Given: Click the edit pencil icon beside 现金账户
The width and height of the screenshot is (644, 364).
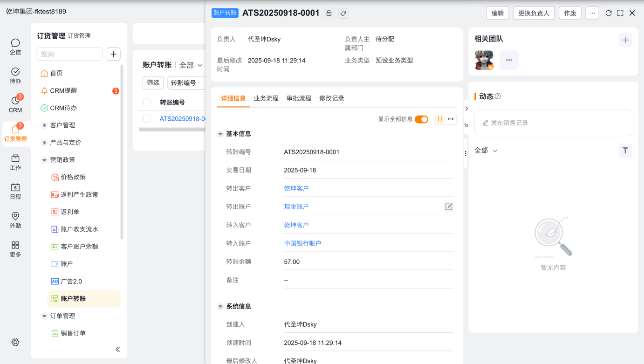Looking at the screenshot, I should pos(449,206).
